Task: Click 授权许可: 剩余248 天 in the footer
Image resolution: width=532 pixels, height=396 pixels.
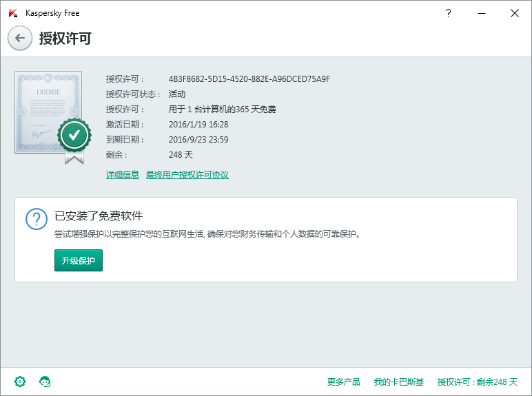Action: [x=477, y=382]
